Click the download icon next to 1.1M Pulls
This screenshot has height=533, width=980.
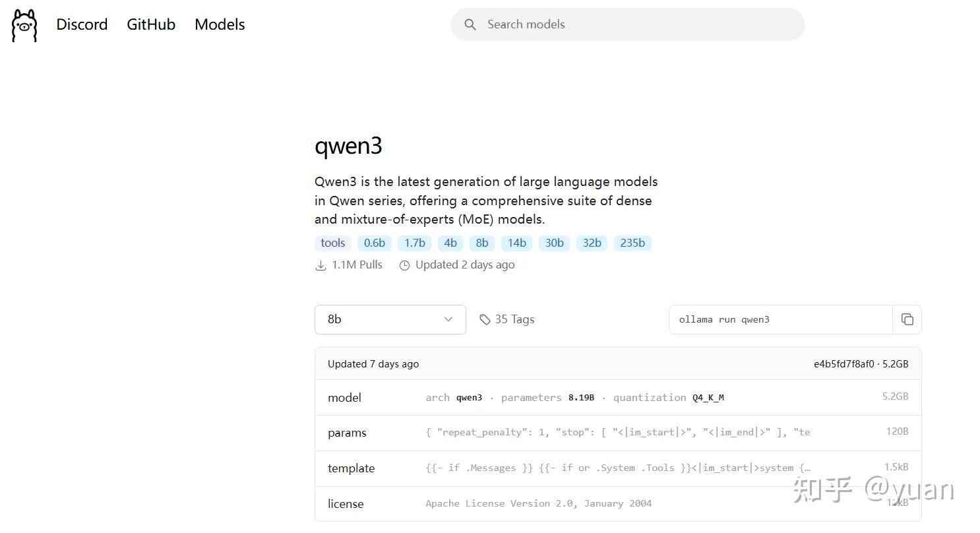coord(321,265)
